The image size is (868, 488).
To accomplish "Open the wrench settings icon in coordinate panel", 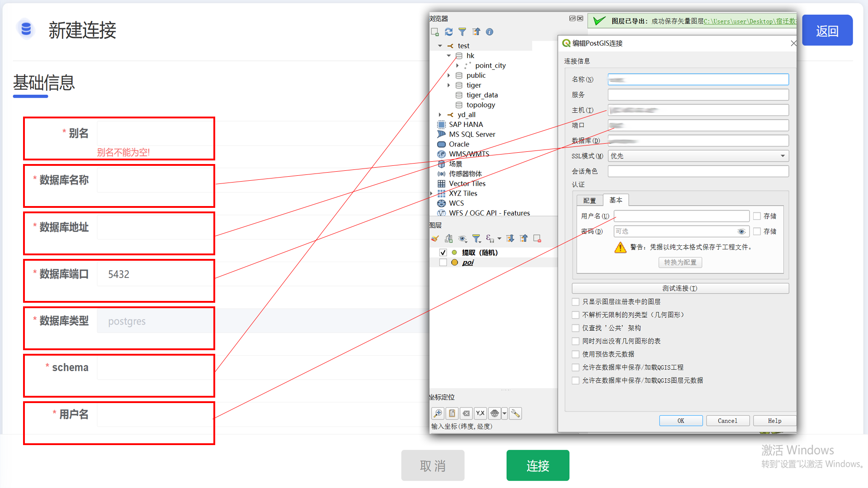I will (x=515, y=413).
